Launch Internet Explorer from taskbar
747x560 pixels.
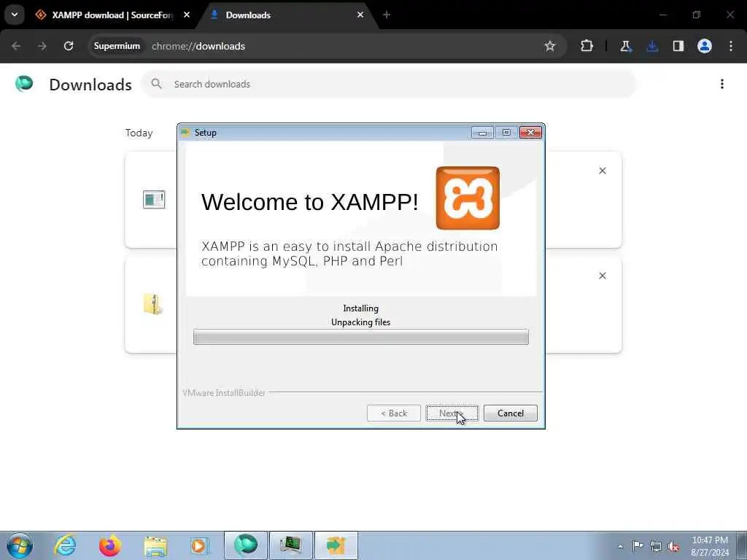tap(65, 545)
